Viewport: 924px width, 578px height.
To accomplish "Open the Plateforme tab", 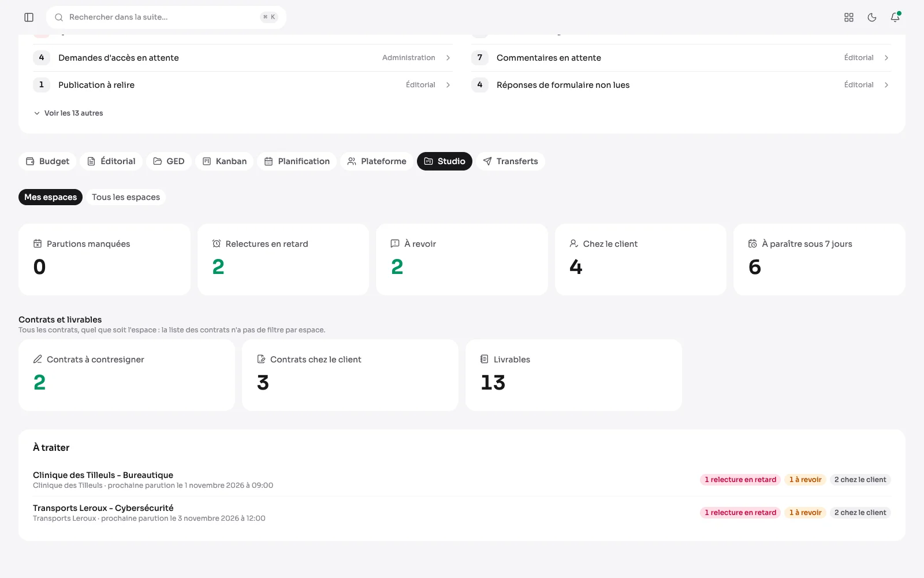I will [377, 161].
